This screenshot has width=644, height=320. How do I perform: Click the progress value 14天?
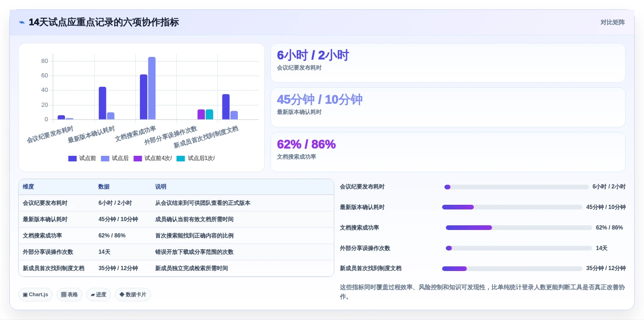(602, 248)
